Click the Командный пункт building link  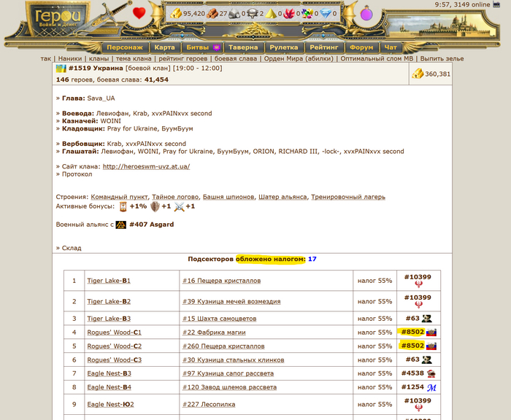[x=120, y=197]
